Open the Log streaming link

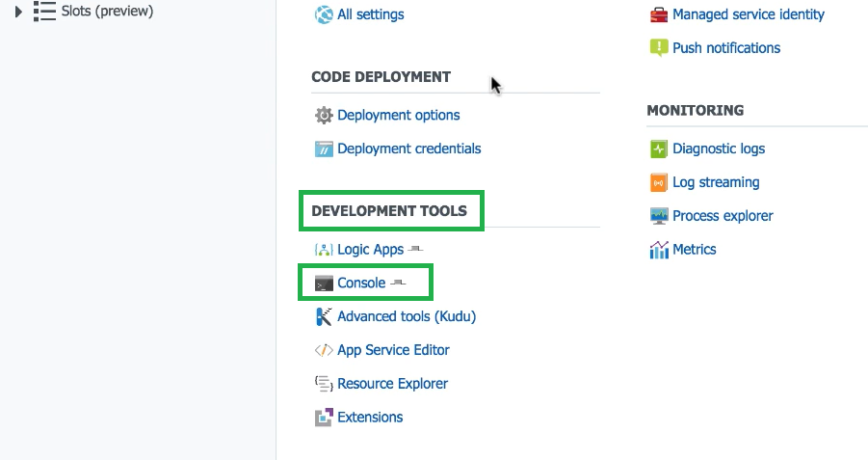(716, 182)
